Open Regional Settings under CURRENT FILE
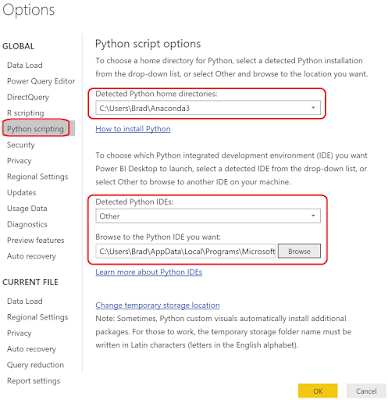Image resolution: width=388 pixels, height=400 pixels. click(x=37, y=317)
